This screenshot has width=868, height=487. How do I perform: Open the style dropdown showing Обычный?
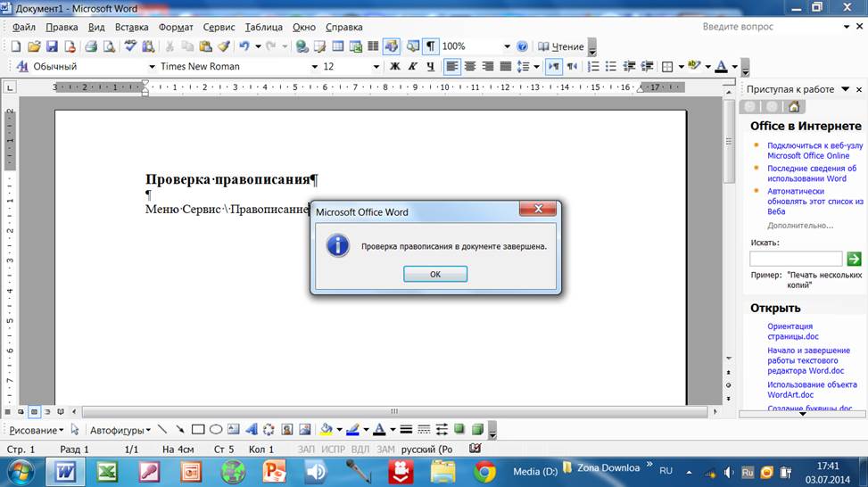pos(152,66)
